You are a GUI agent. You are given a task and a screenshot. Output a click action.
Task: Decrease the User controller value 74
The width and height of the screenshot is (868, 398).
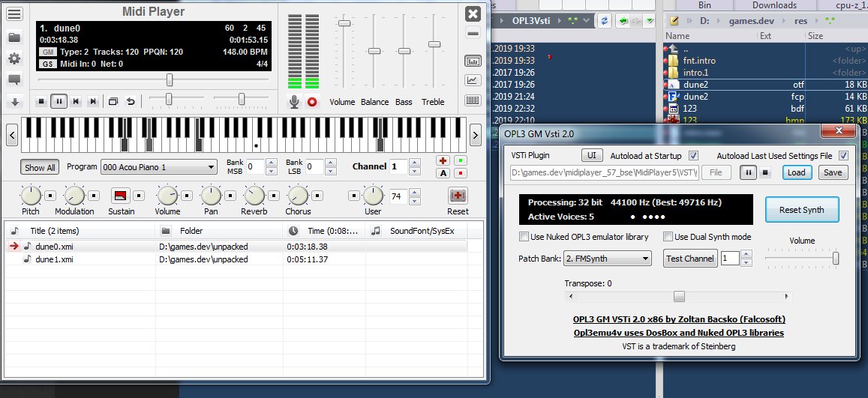[x=416, y=201]
